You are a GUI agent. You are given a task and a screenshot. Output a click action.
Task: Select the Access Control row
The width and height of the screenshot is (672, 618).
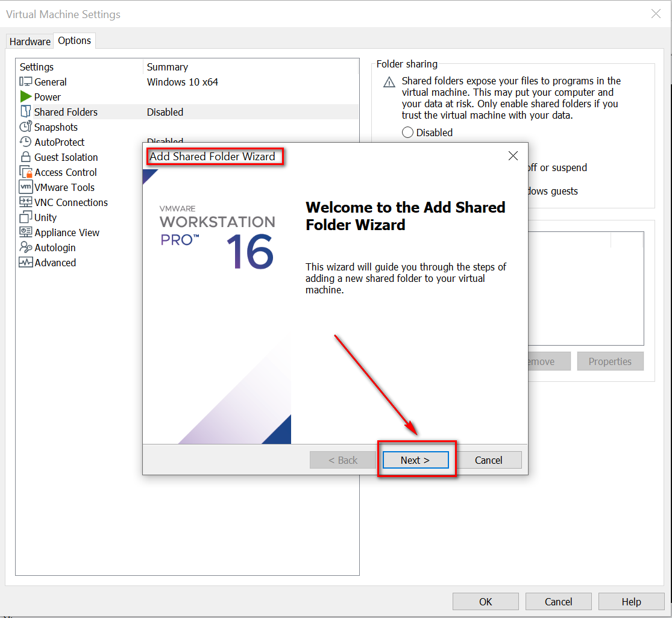80,172
